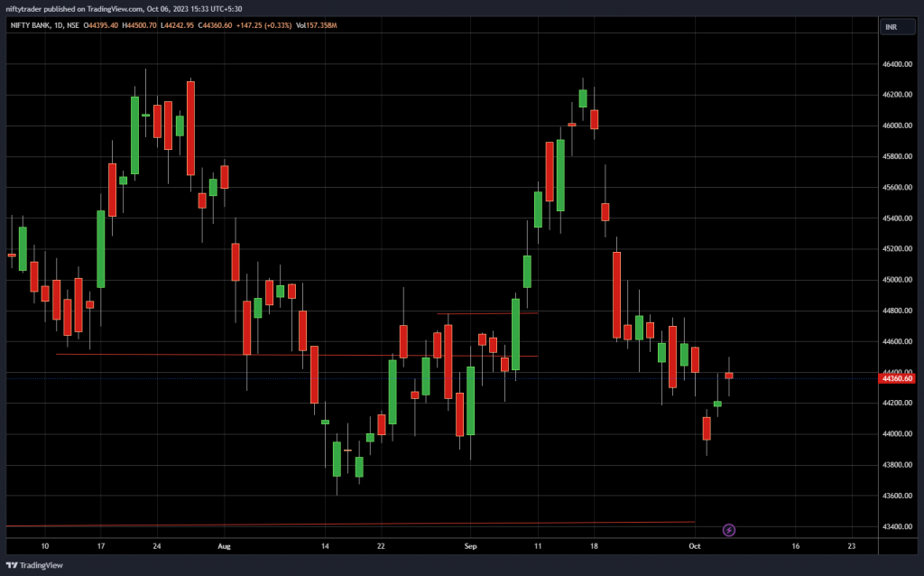Click the TradingView logo at bottom left
The width and height of the screenshot is (924, 576).
tap(34, 565)
